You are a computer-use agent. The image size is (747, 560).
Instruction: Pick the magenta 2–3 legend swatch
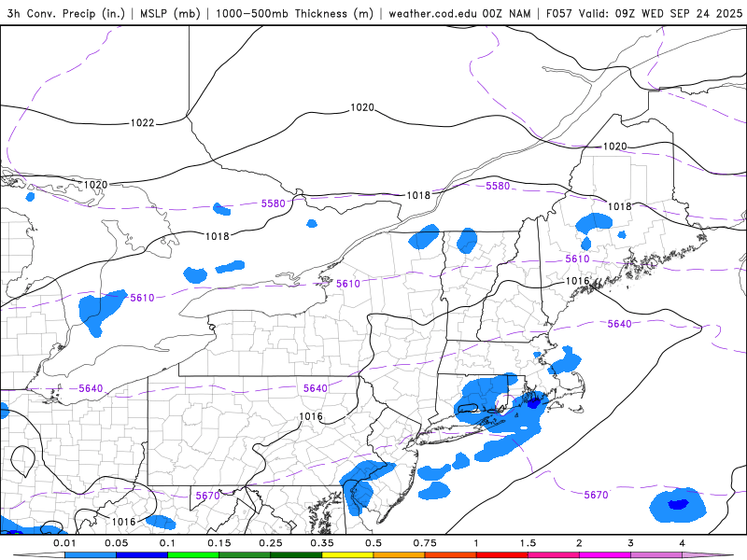click(x=604, y=555)
